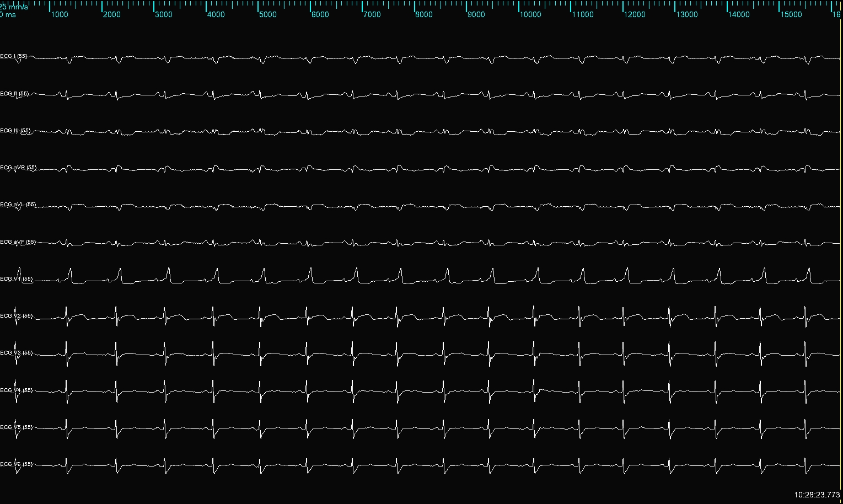Select the ECG aVR channel label
The image size is (843, 504).
pyautogui.click(x=18, y=168)
